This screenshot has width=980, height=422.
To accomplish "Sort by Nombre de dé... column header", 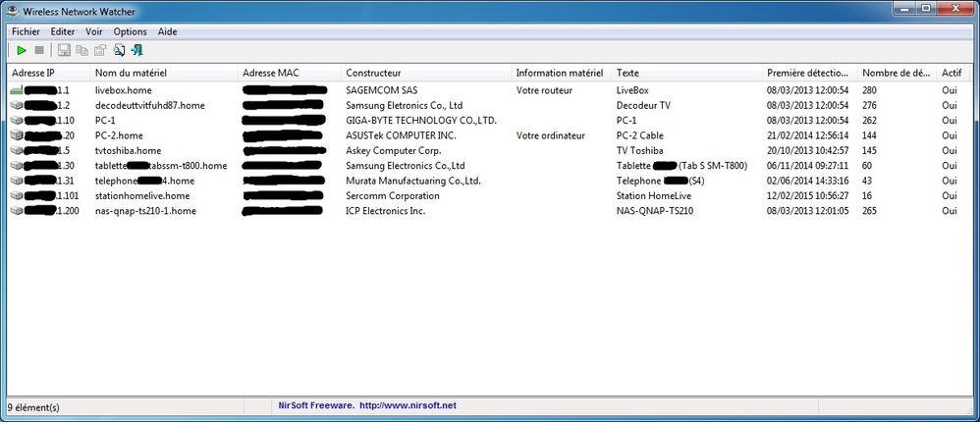I will (x=898, y=73).
